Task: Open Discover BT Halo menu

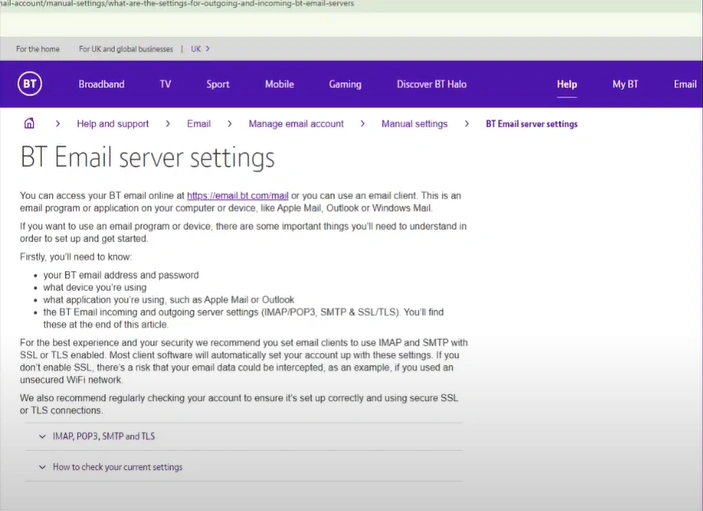Action: tap(431, 84)
